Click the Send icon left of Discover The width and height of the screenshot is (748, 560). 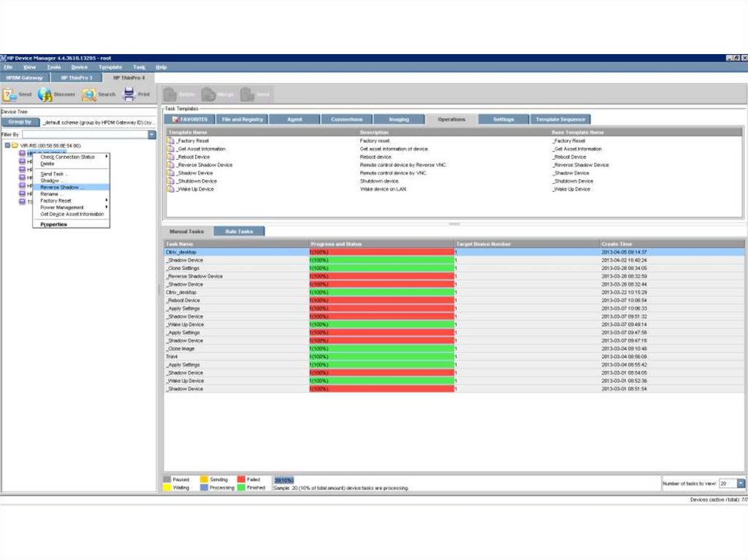(9, 94)
